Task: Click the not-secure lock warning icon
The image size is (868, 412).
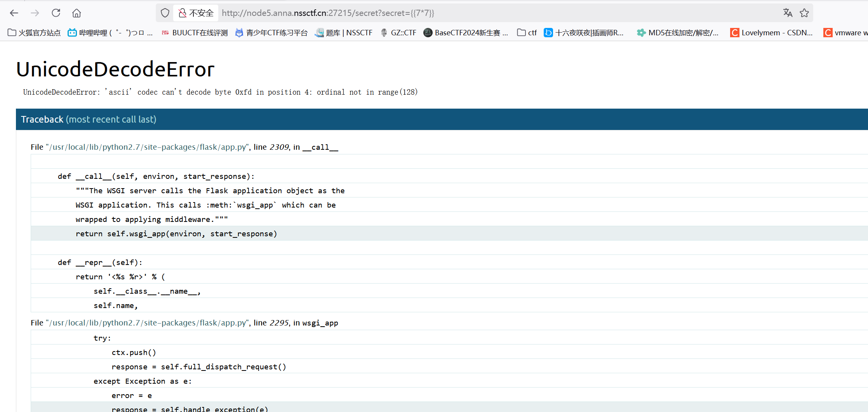Action: 182,13
